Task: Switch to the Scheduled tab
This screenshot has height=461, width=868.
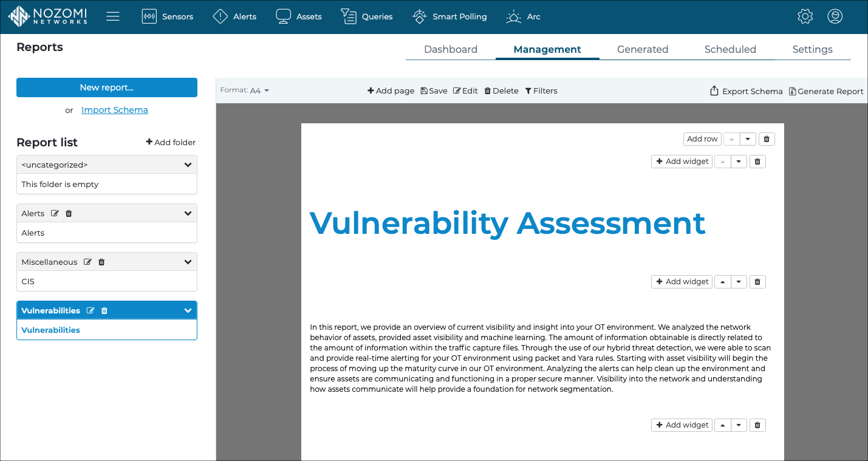Action: (x=730, y=50)
